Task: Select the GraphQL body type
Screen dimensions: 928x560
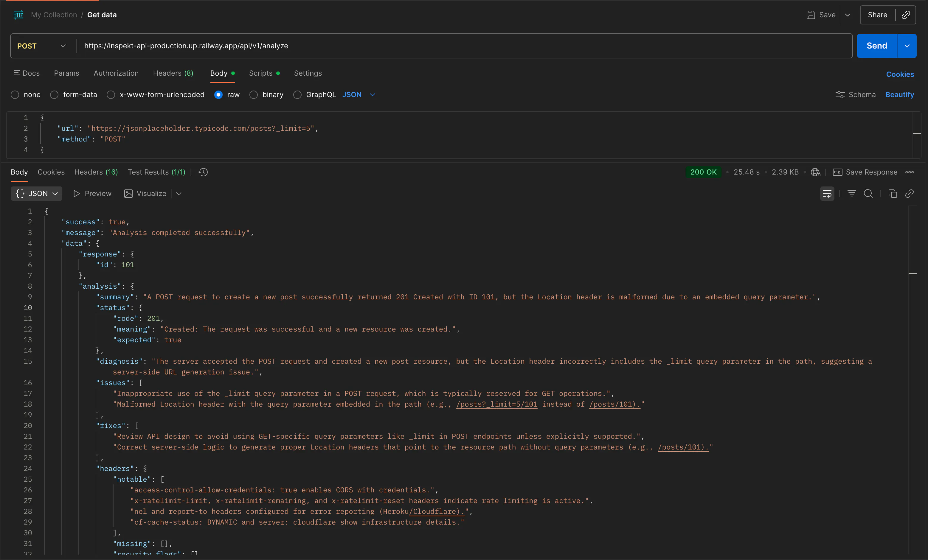Action: 297,94
